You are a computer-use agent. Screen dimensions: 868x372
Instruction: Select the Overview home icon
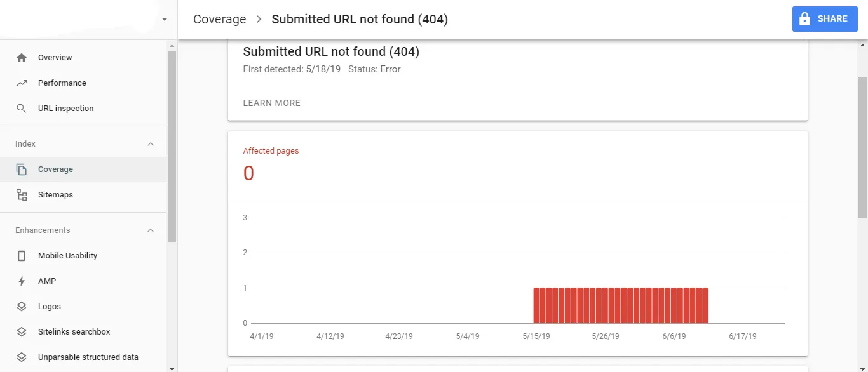click(x=21, y=57)
